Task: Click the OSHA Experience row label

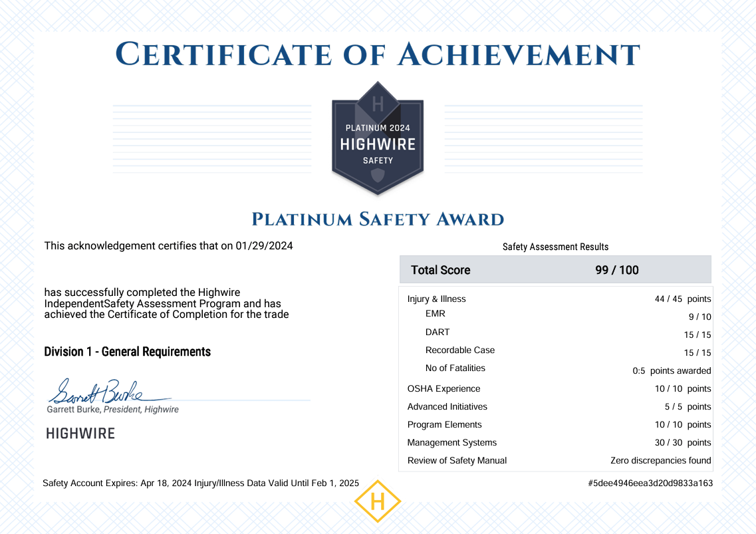Action: [443, 388]
